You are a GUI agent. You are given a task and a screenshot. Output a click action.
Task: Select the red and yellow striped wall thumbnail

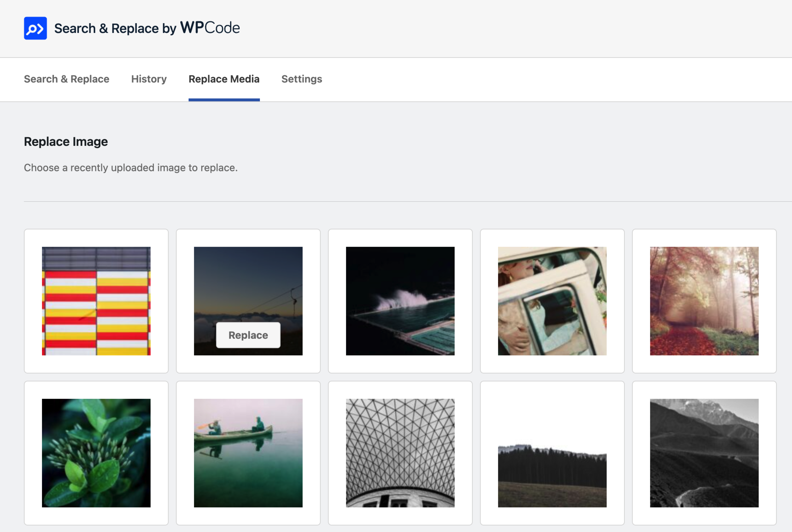tap(96, 301)
